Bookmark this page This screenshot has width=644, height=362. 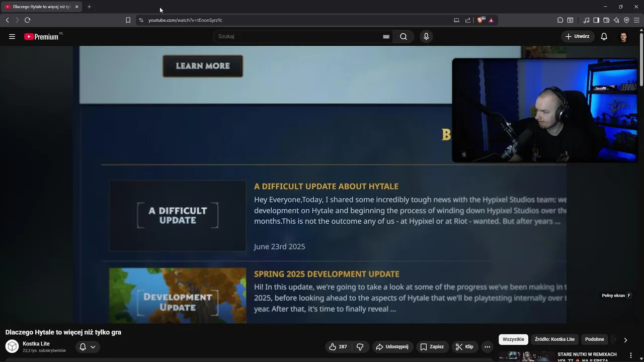pyautogui.click(x=128, y=20)
